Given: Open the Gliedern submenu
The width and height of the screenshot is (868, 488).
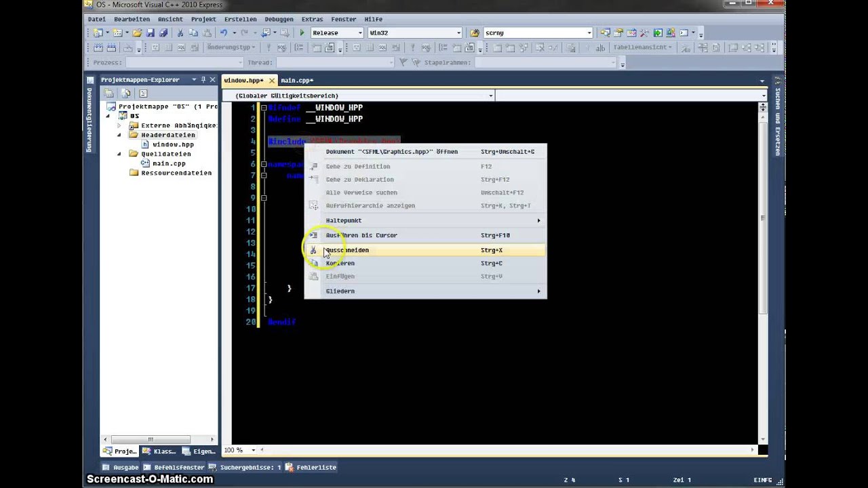Looking at the screenshot, I should [425, 291].
